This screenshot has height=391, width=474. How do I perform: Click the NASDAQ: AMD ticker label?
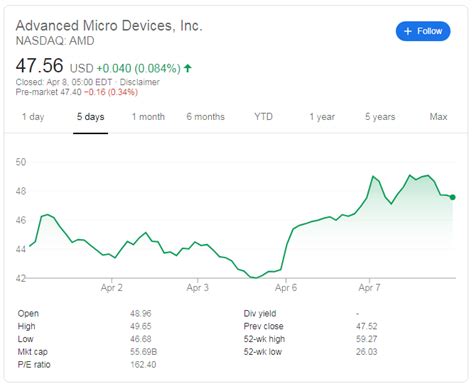point(55,41)
